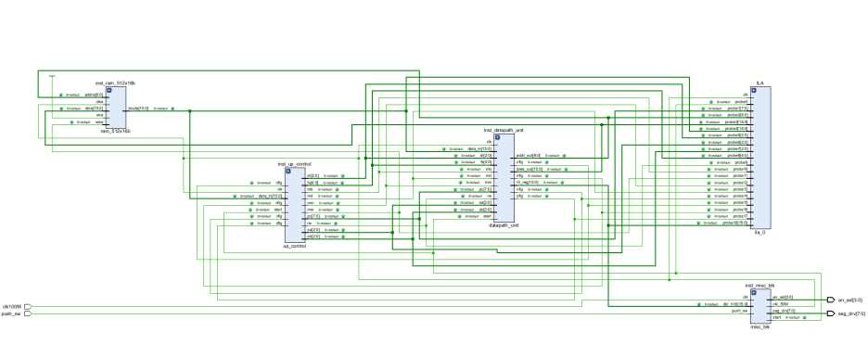Click debug icon beside up_control data_in[15:0]
The image size is (868, 345).
pos(235,196)
